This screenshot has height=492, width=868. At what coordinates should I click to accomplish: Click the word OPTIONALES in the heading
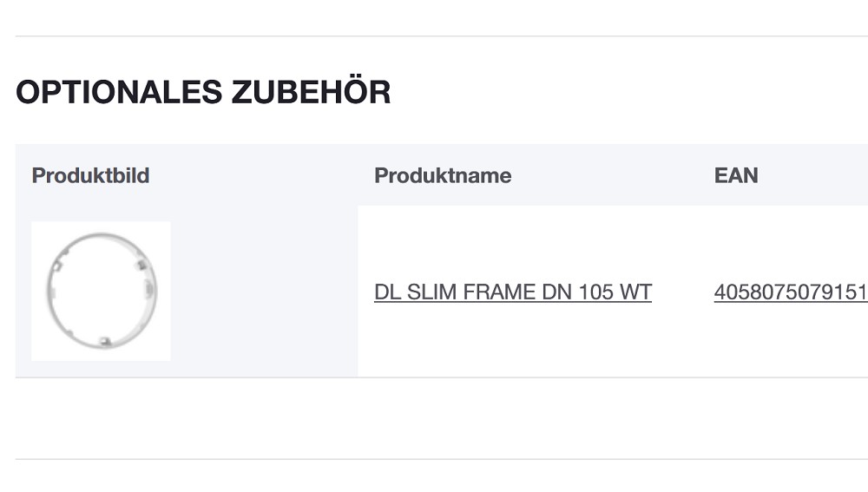(118, 91)
